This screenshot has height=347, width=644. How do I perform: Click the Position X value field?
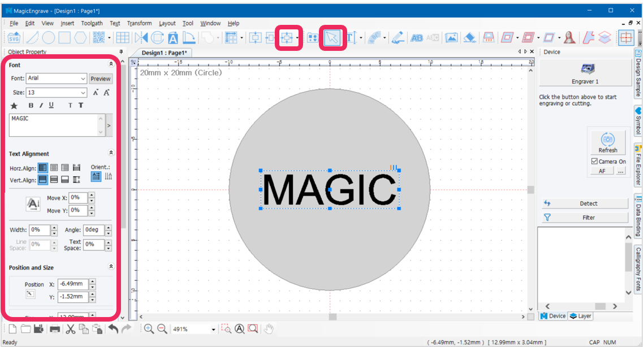73,284
